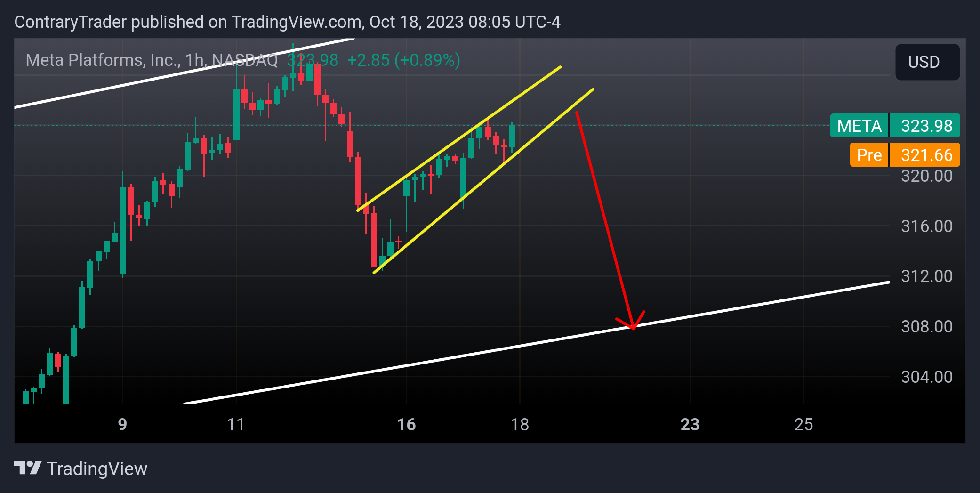Click date label 25 on time axis

tap(803, 425)
